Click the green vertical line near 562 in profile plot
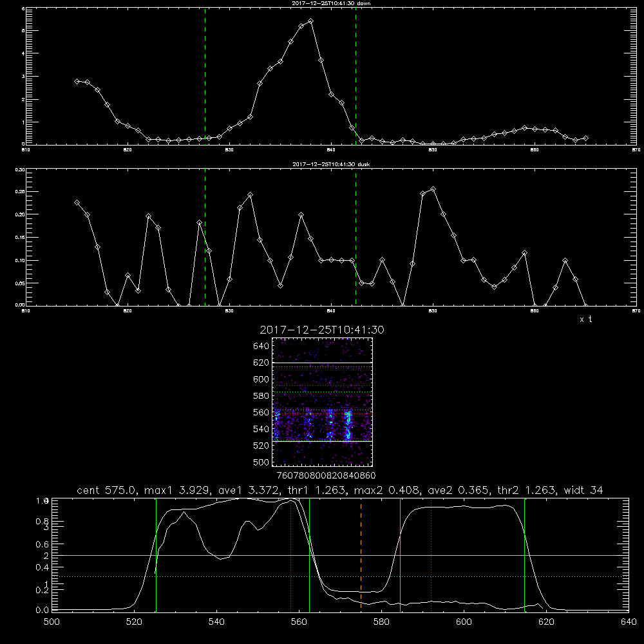Viewport: 644px width, 644px height. click(309, 554)
